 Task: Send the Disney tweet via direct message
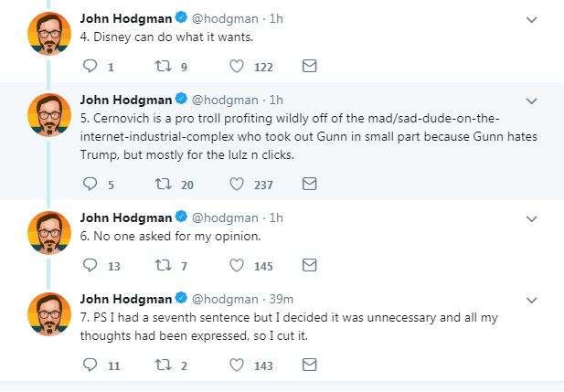[309, 66]
